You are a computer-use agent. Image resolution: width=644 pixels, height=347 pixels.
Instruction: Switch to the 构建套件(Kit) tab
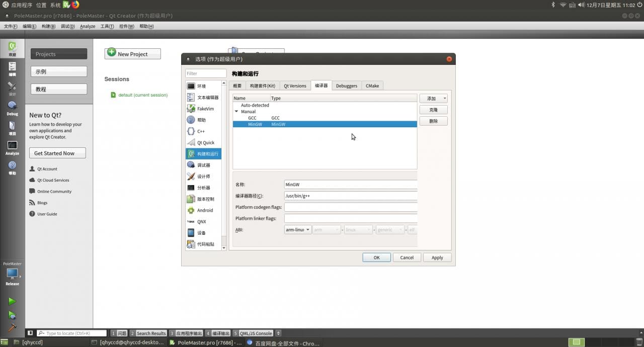(263, 86)
